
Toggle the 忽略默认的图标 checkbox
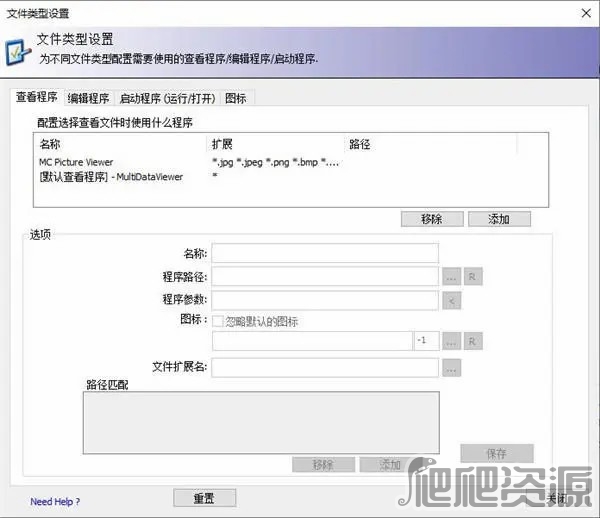point(217,322)
